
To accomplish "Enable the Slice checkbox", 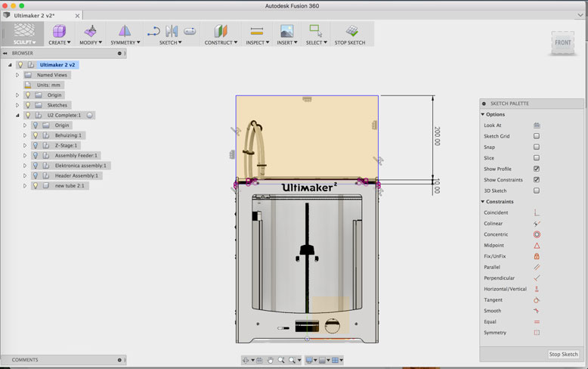I will coord(537,158).
